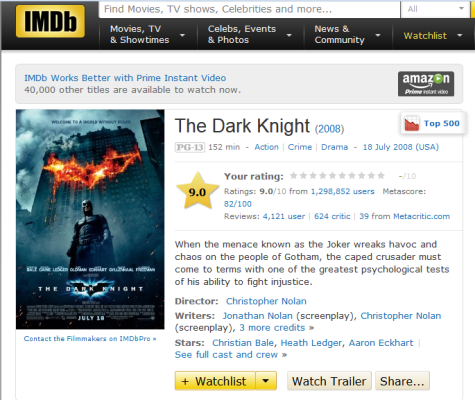Expand the Movies, TV & Showtimes menu
Image resolution: width=475 pixels, height=400 pixels.
(x=148, y=34)
